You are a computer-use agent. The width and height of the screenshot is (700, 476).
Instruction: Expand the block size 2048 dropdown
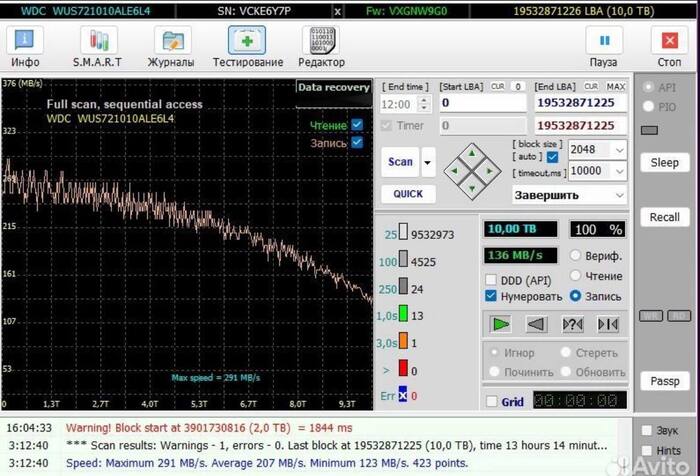click(x=620, y=150)
